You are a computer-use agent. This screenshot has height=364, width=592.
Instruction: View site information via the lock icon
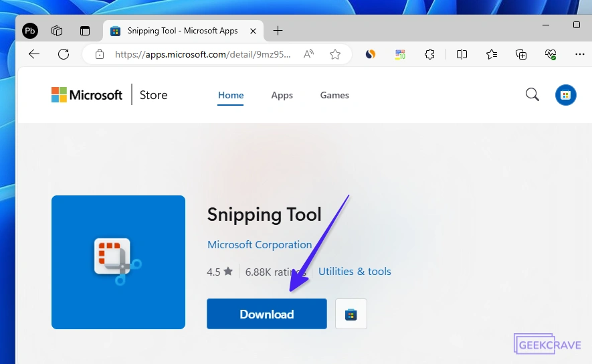pyautogui.click(x=100, y=54)
